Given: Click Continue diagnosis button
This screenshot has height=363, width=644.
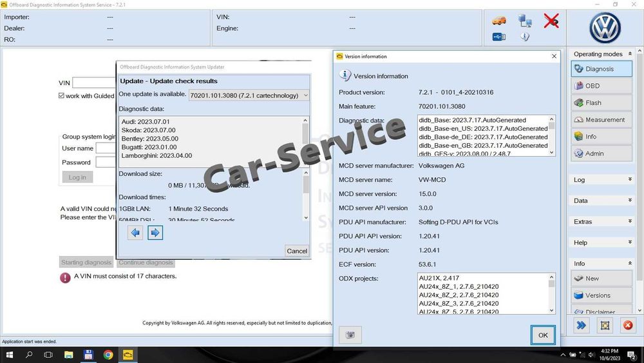Looking at the screenshot, I should (x=146, y=262).
